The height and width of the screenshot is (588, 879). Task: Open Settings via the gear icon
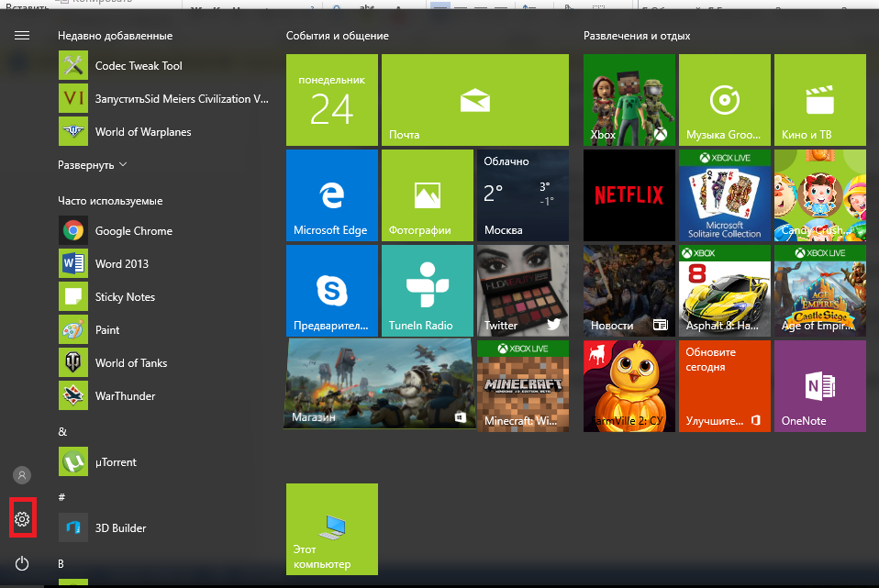pos(22,519)
